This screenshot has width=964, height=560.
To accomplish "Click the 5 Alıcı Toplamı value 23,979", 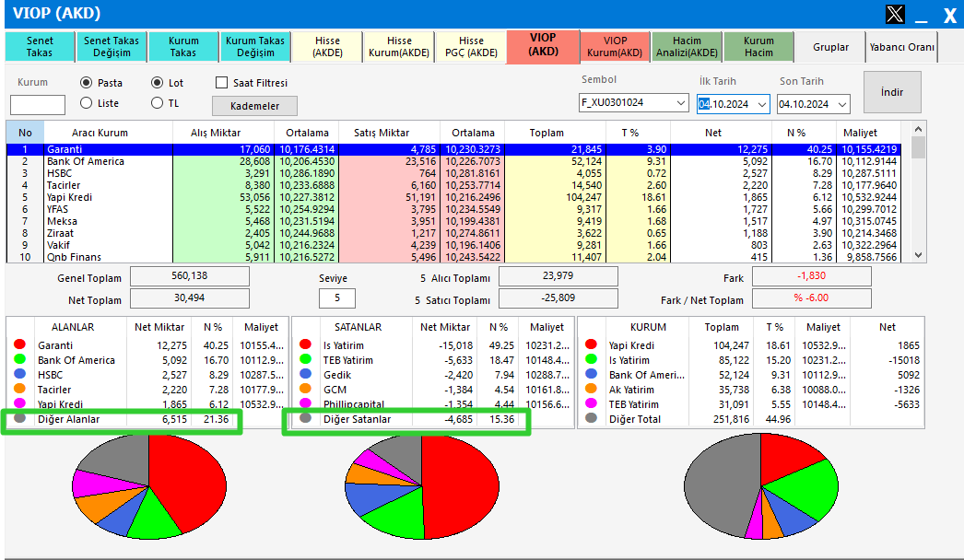I will coord(558,276).
